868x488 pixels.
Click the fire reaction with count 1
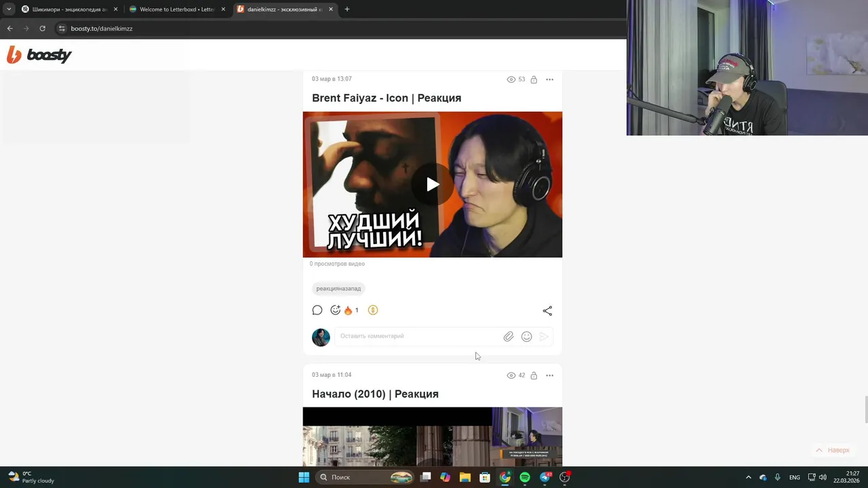pos(351,310)
